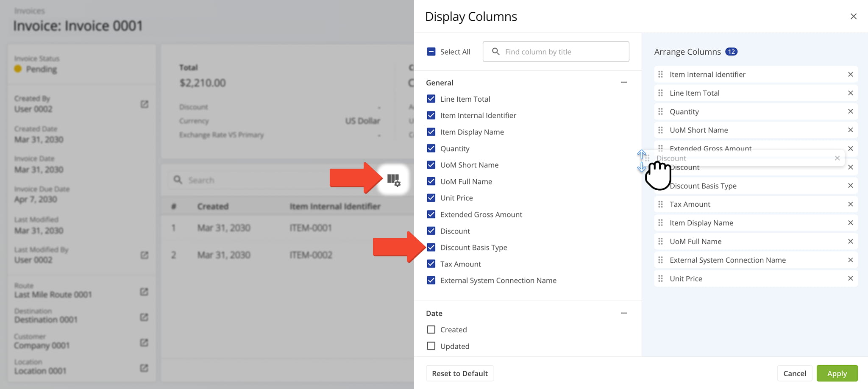
Task: Open Customer Company 0001 link icon
Action: click(144, 342)
